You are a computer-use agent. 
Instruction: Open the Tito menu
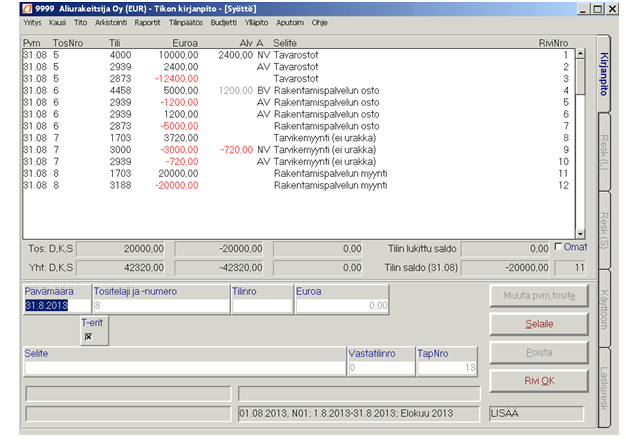pos(80,23)
